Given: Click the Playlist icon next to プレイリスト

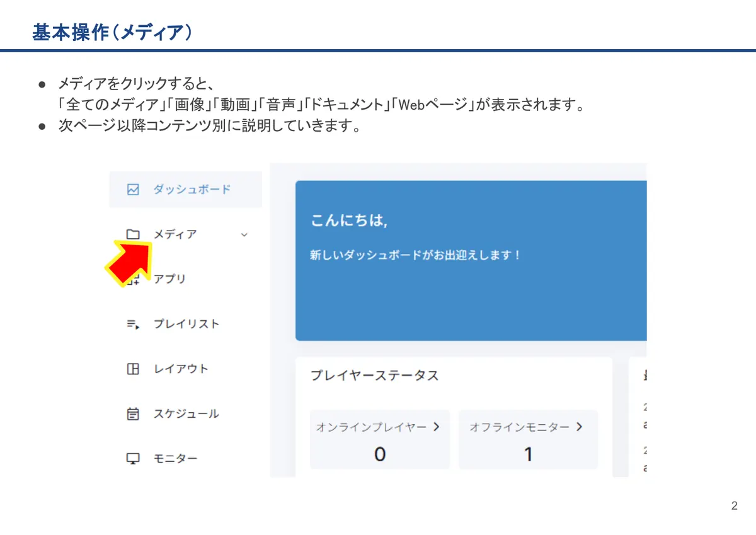Looking at the screenshot, I should [132, 325].
